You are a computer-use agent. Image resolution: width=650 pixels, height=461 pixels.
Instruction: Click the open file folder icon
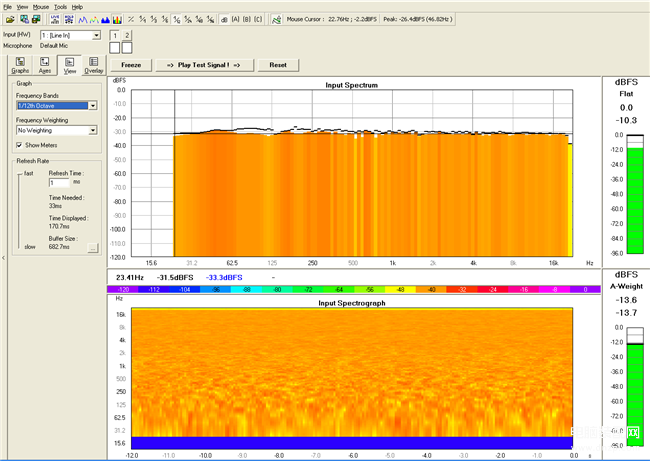(x=10, y=19)
